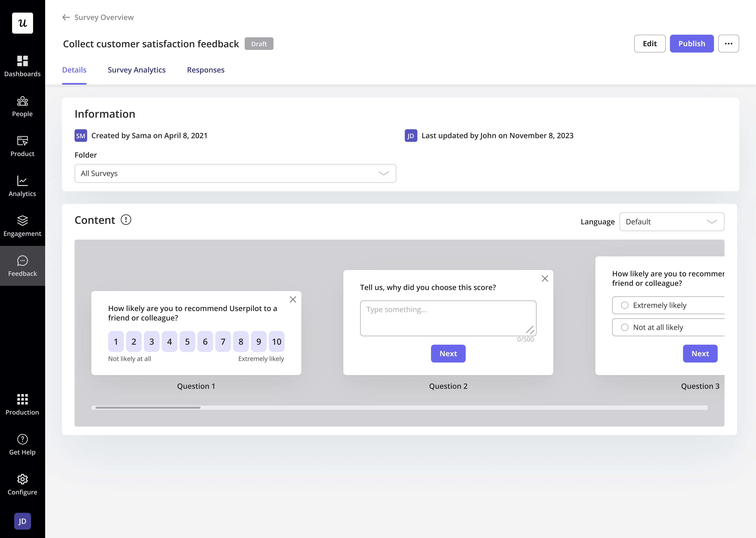Select score 8 on NPS scale
This screenshot has width=756, height=538.
click(x=241, y=342)
